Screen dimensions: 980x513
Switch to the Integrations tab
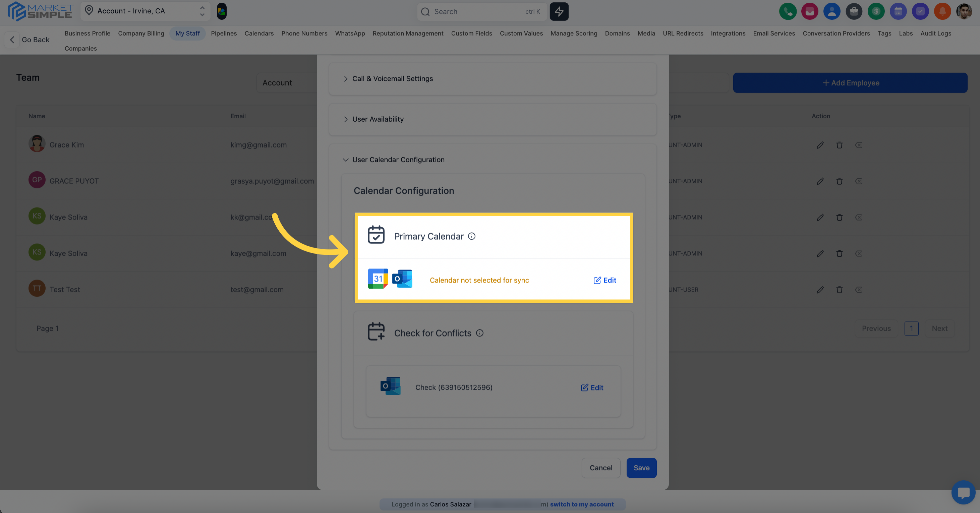[728, 33]
